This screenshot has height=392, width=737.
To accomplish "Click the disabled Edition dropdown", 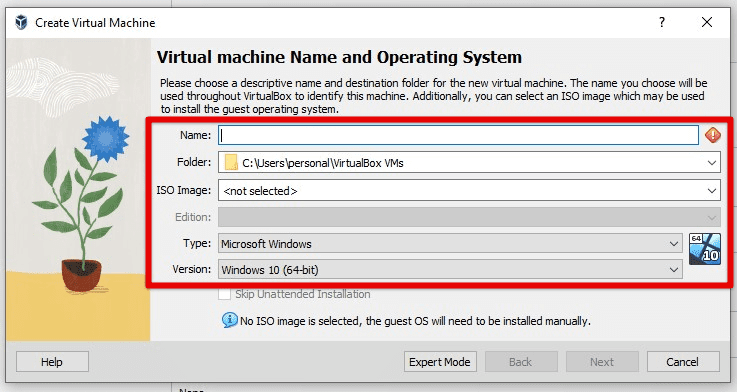I will pyautogui.click(x=469, y=217).
